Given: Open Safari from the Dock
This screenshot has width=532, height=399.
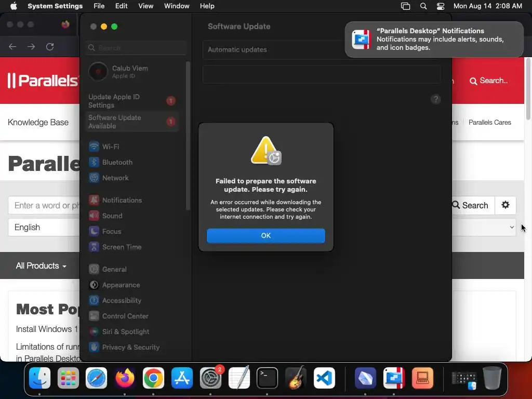Looking at the screenshot, I should (96, 378).
